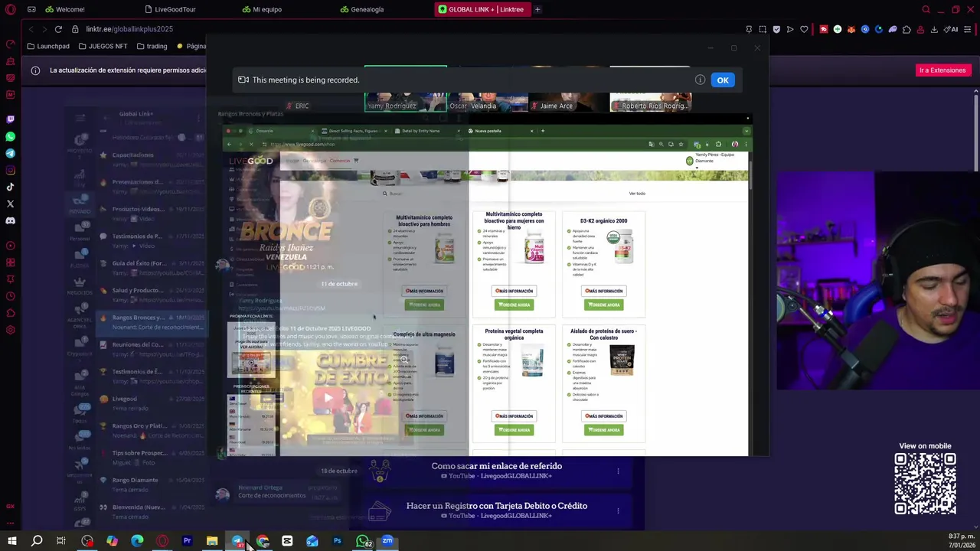The image size is (980, 551).
Task: Open the downloads icon in the toolbar
Action: coord(934,29)
